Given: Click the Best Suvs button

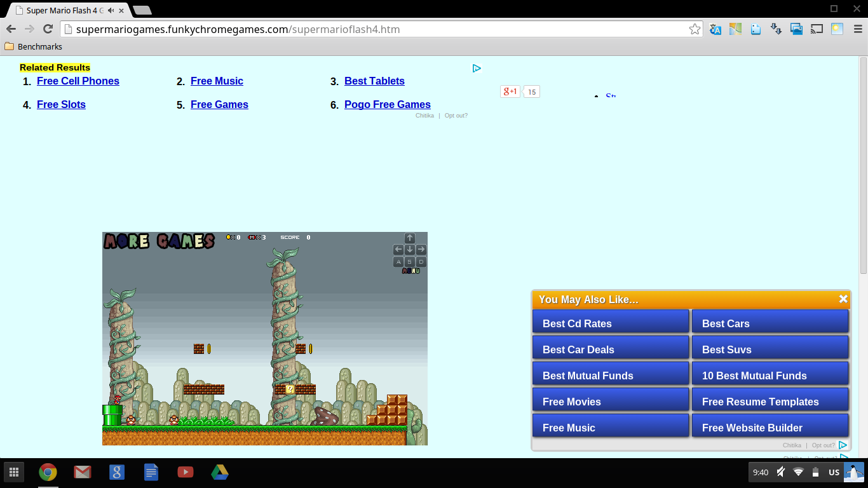Looking at the screenshot, I should 770,348.
